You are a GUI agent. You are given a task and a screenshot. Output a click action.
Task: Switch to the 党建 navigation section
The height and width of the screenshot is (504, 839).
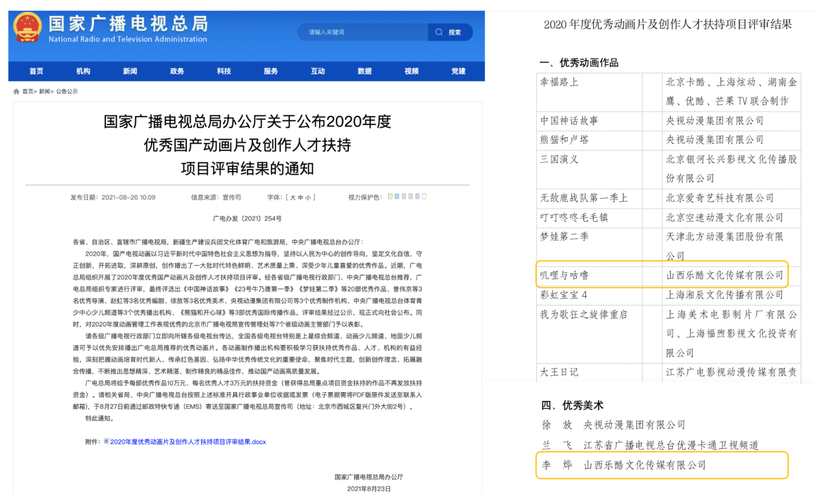(x=458, y=72)
